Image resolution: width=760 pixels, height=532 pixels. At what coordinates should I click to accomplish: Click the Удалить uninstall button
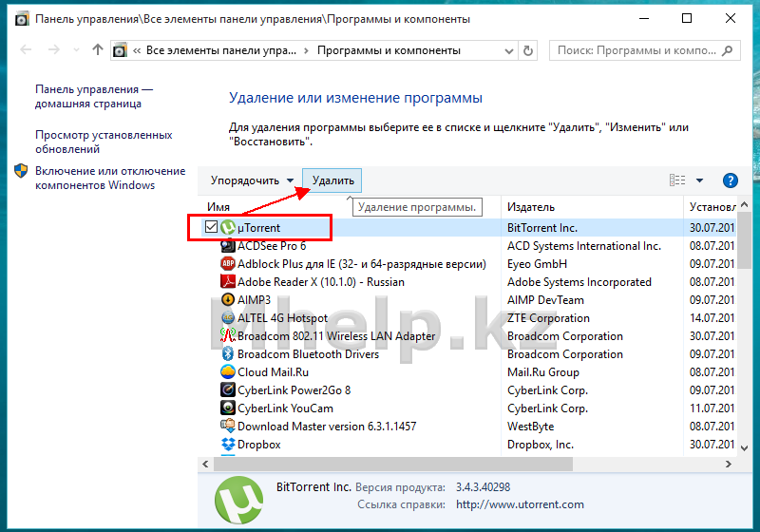(x=332, y=180)
